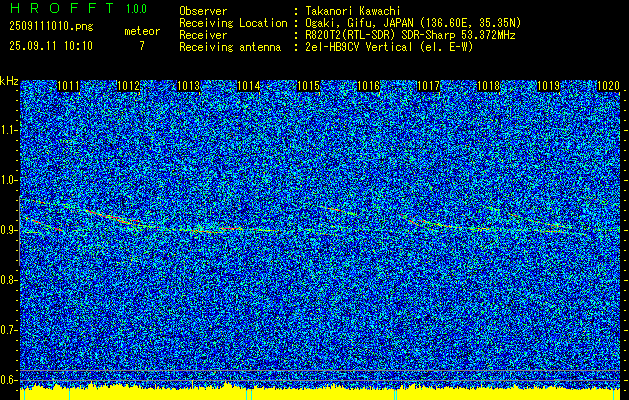Image resolution: width=629 pixels, height=400 pixels.
Task: Click time marker 1014
Action: [249, 86]
